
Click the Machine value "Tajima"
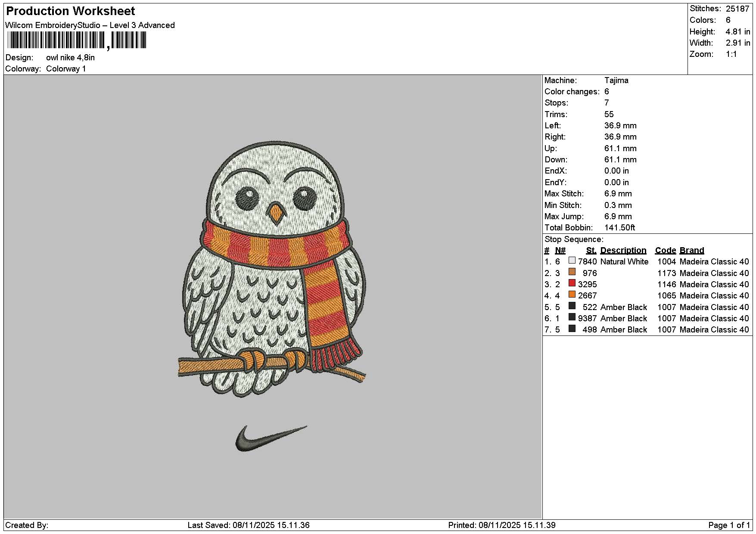pos(616,81)
